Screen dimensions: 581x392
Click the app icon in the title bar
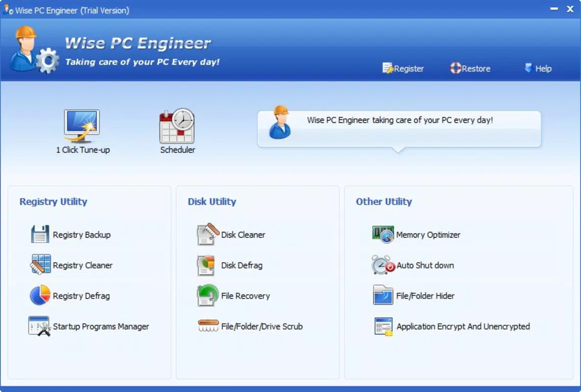[x=8, y=10]
